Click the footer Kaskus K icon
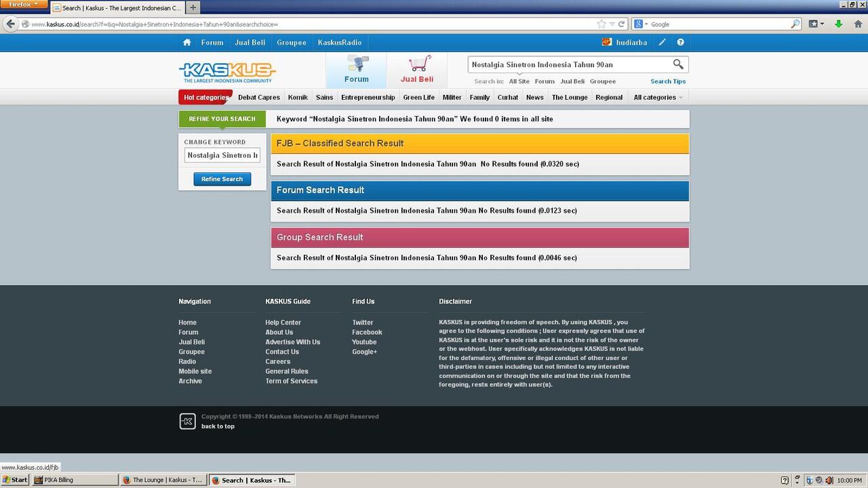868x488 pixels. point(187,421)
